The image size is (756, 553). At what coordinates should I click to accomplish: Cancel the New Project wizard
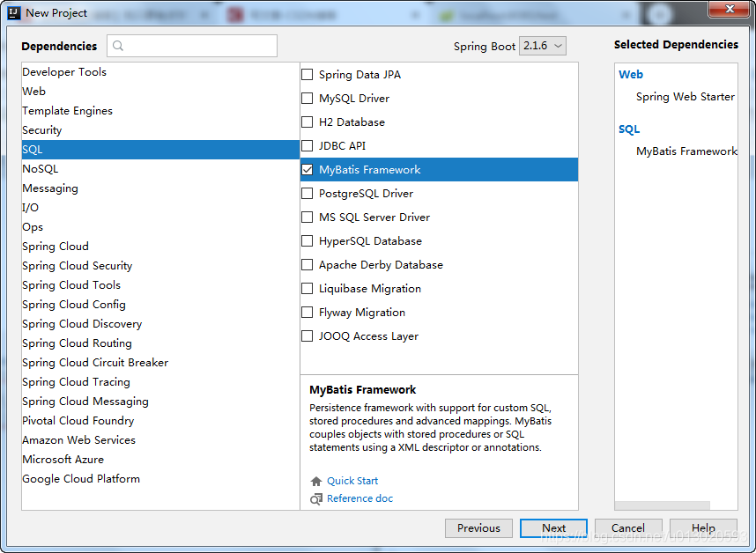pos(627,528)
